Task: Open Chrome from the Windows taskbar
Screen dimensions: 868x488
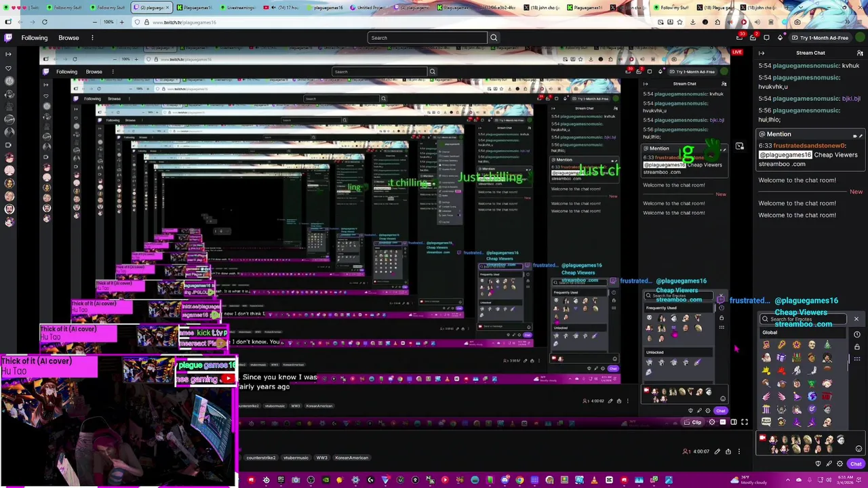Action: (x=519, y=480)
